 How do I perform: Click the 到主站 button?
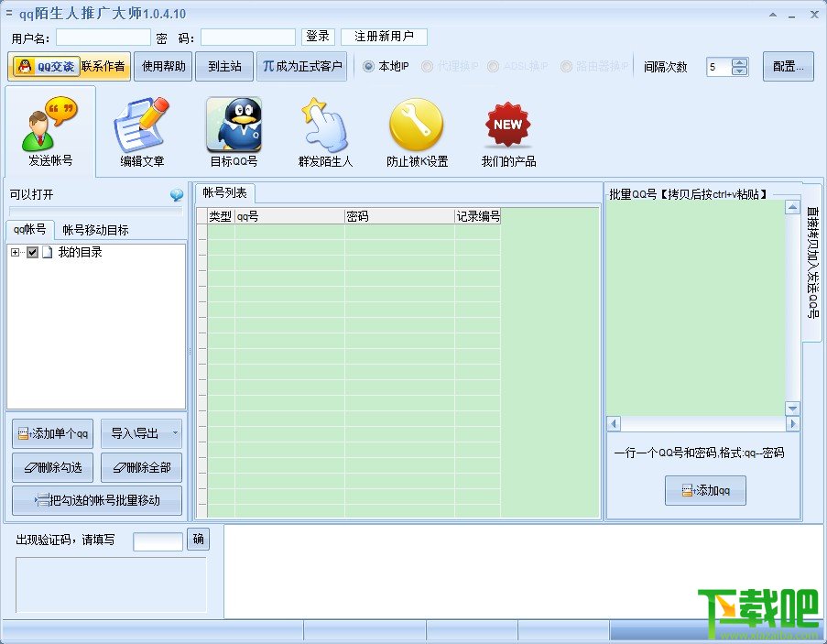coord(224,67)
